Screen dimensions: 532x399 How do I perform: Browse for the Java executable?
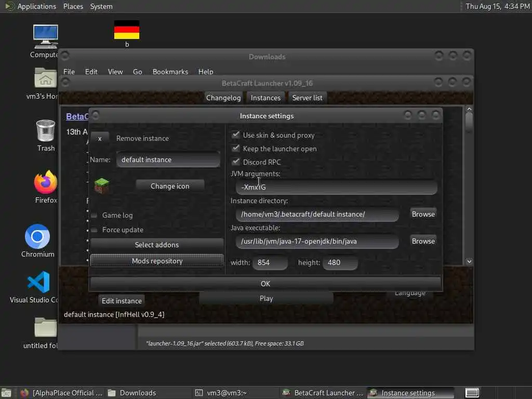(x=423, y=241)
